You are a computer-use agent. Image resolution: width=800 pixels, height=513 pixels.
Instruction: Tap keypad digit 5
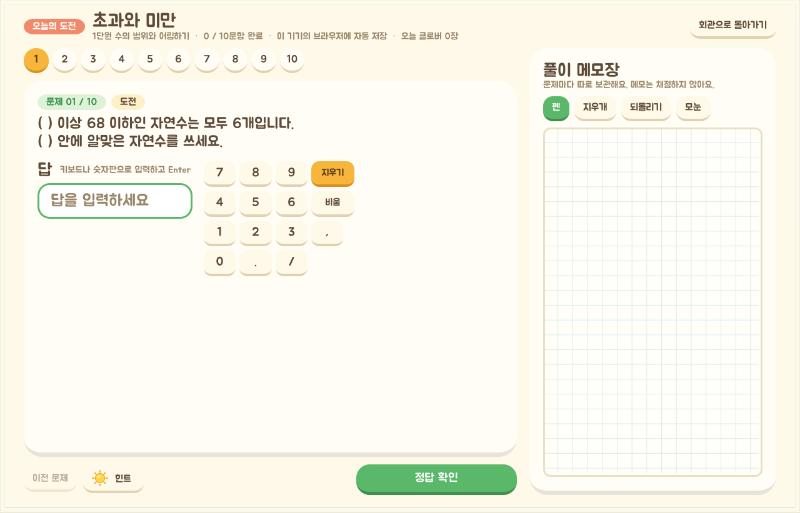tap(256, 202)
